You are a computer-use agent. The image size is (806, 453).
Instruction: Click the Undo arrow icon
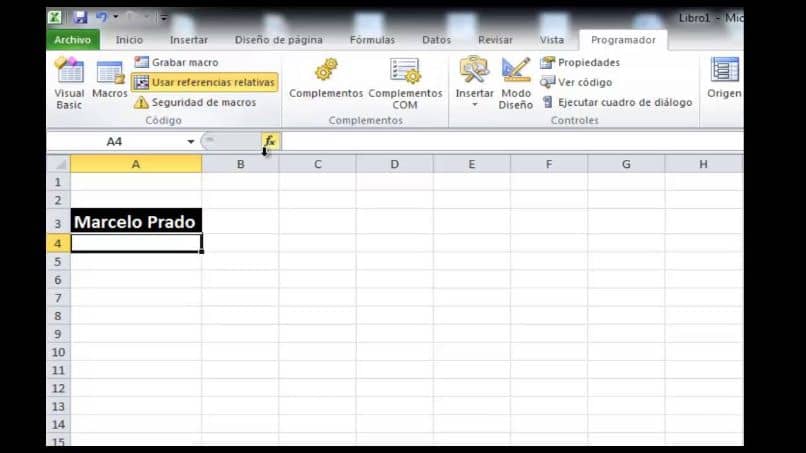(x=101, y=17)
